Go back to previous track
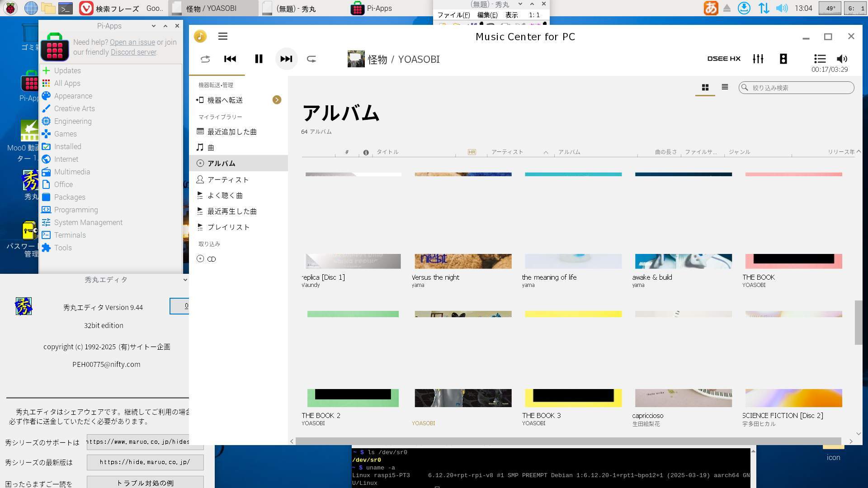 pyautogui.click(x=230, y=59)
